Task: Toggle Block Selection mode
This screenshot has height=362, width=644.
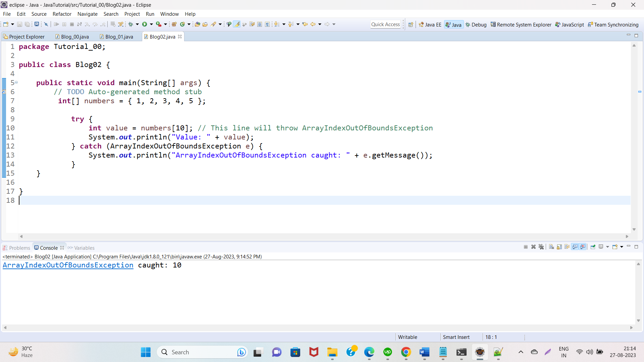Action: (x=260, y=24)
